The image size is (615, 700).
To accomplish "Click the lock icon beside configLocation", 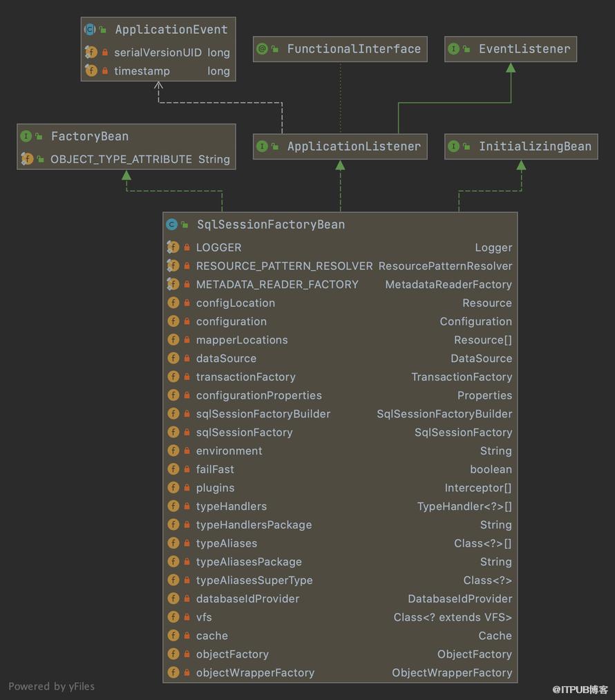I will tap(187, 303).
